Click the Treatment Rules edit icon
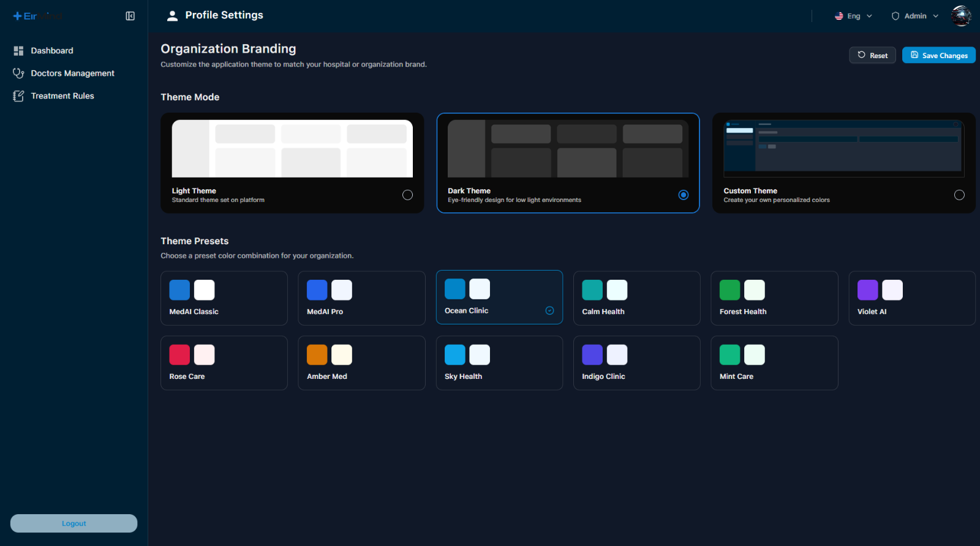Image resolution: width=980 pixels, height=546 pixels. click(x=18, y=96)
